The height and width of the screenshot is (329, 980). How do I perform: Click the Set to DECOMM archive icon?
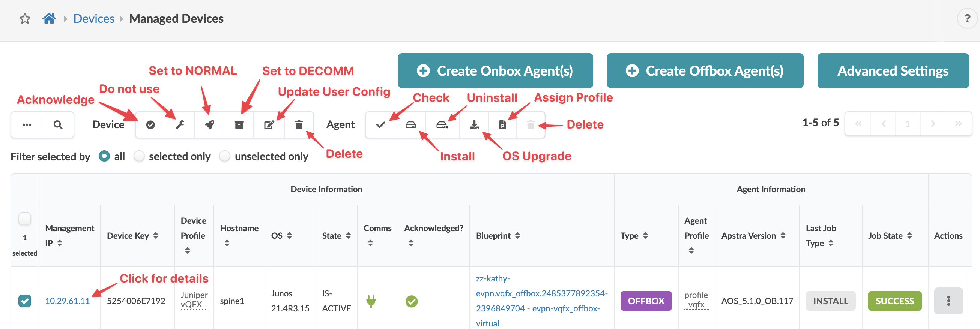(239, 125)
